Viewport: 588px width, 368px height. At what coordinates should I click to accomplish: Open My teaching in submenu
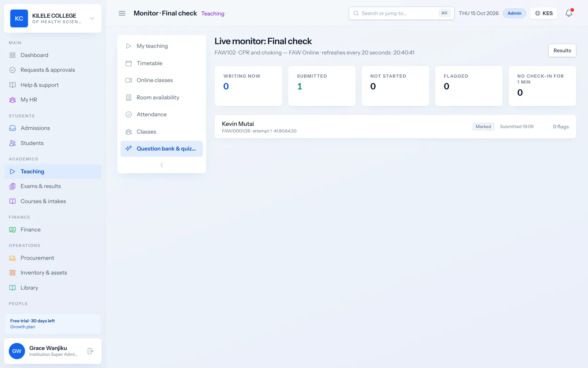tap(162, 46)
